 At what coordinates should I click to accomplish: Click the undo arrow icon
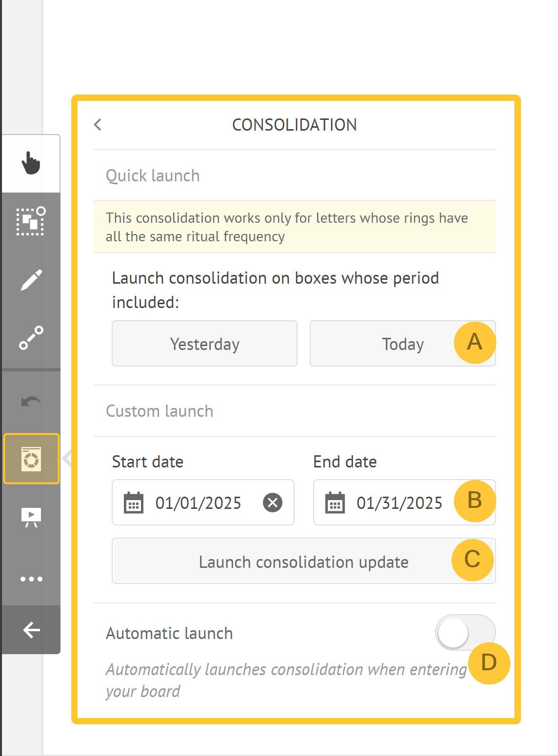click(x=31, y=402)
